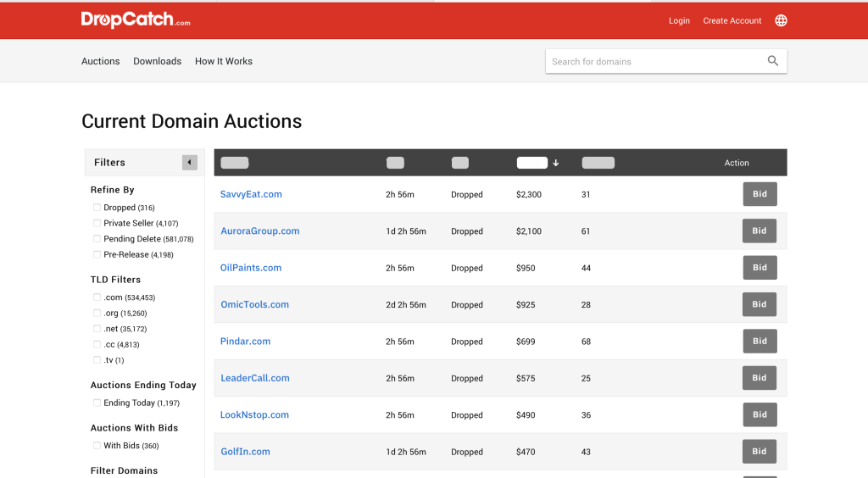The image size is (868, 478).
Task: Click Create Account in header
Action: (732, 21)
